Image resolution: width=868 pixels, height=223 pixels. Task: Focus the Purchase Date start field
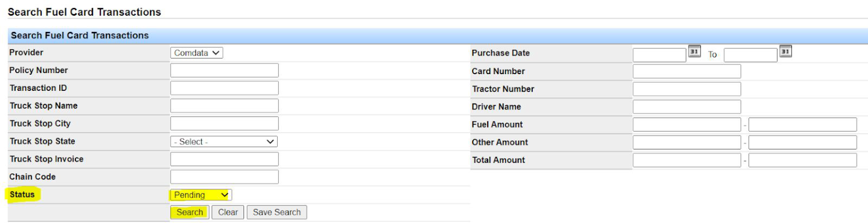click(659, 55)
